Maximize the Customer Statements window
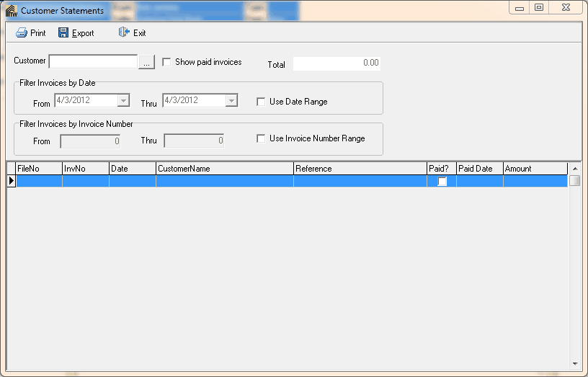This screenshot has height=377, width=588. click(538, 7)
